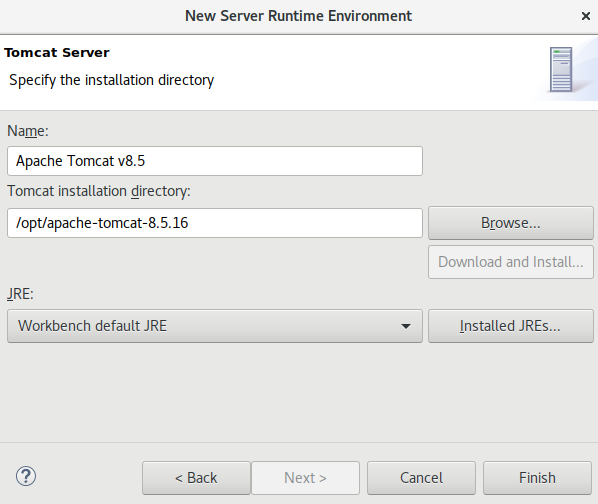Open help via the question mark icon

point(26,477)
